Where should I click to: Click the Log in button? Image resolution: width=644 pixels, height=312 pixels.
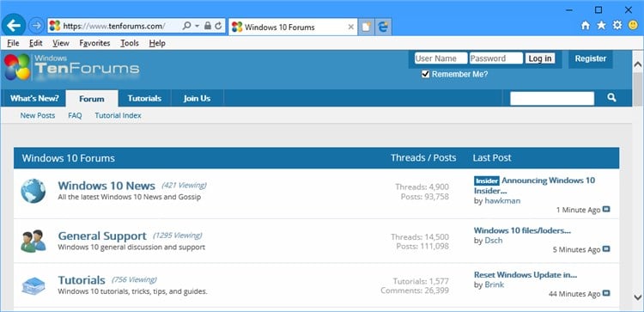(540, 58)
